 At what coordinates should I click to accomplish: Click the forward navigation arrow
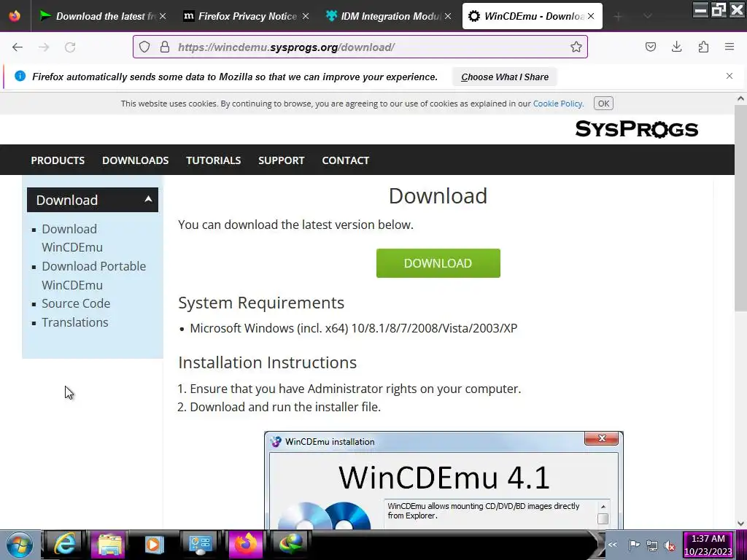point(44,47)
